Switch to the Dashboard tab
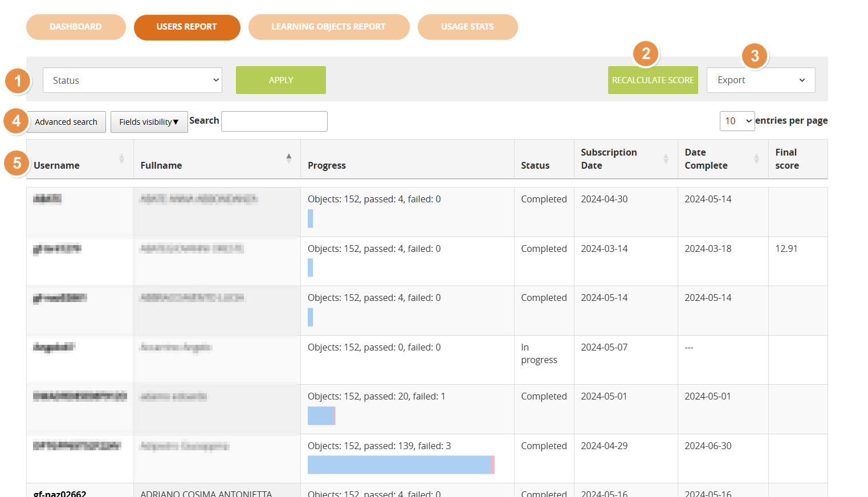The width and height of the screenshot is (868, 497). point(76,27)
